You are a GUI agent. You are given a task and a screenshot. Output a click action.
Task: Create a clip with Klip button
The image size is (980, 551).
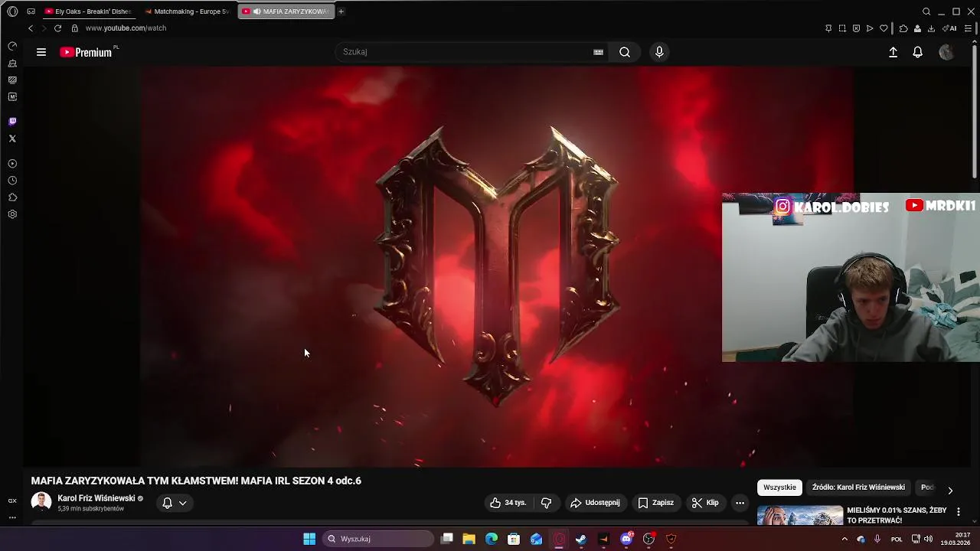pos(705,503)
